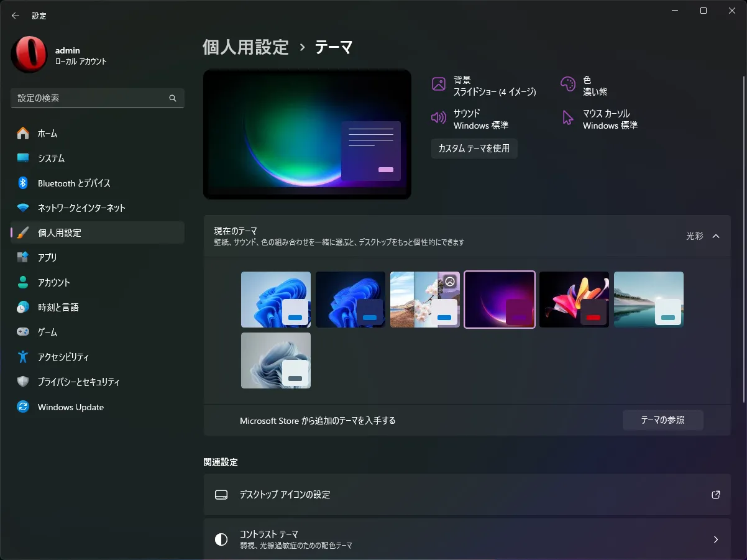Click テーマの参照 to browse Microsoft Store themes
Viewport: 747px width, 560px height.
(x=662, y=420)
